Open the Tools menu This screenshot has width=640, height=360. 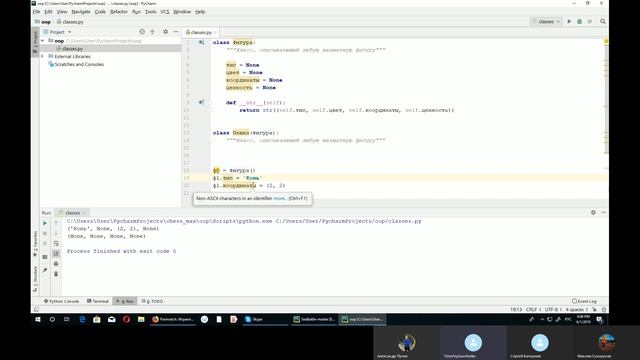(x=151, y=12)
